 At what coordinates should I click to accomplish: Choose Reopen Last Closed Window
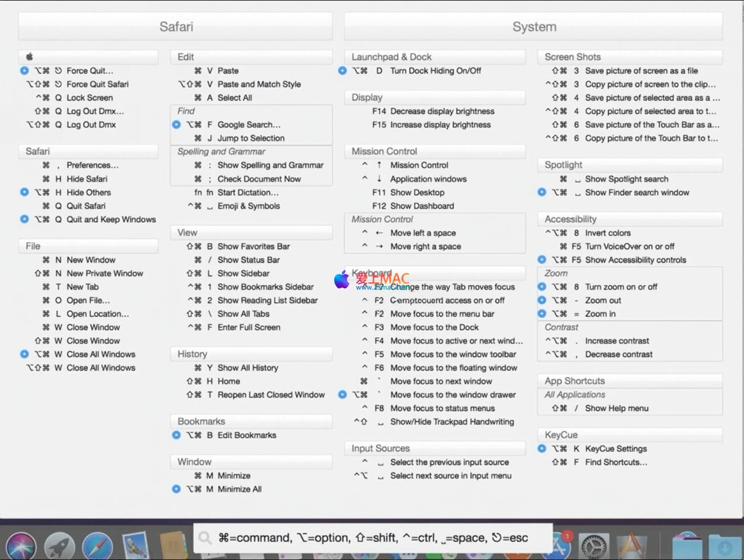coord(271,395)
